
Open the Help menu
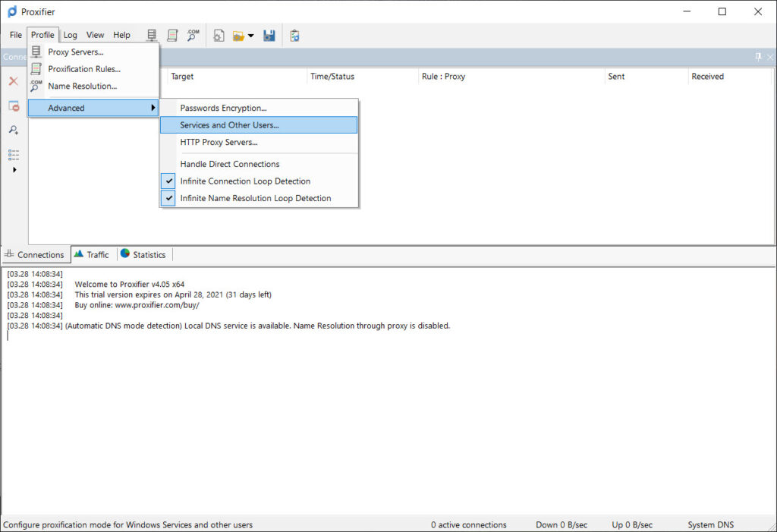coord(121,35)
